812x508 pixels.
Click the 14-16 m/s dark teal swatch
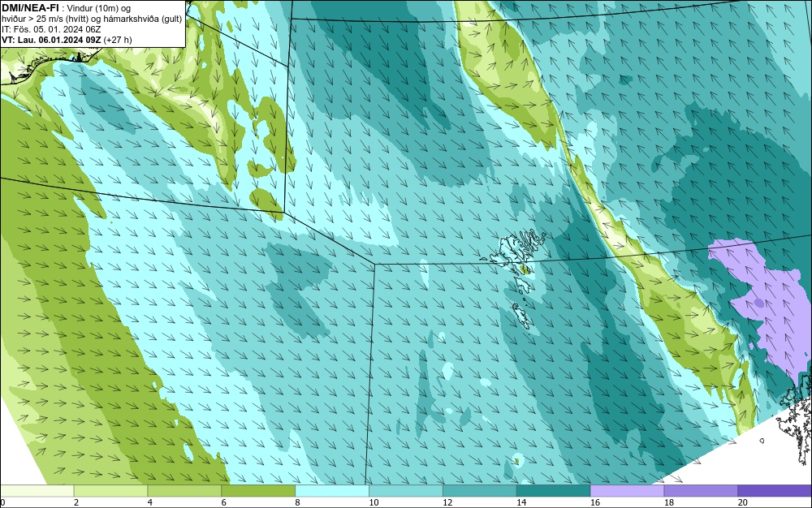click(x=554, y=490)
